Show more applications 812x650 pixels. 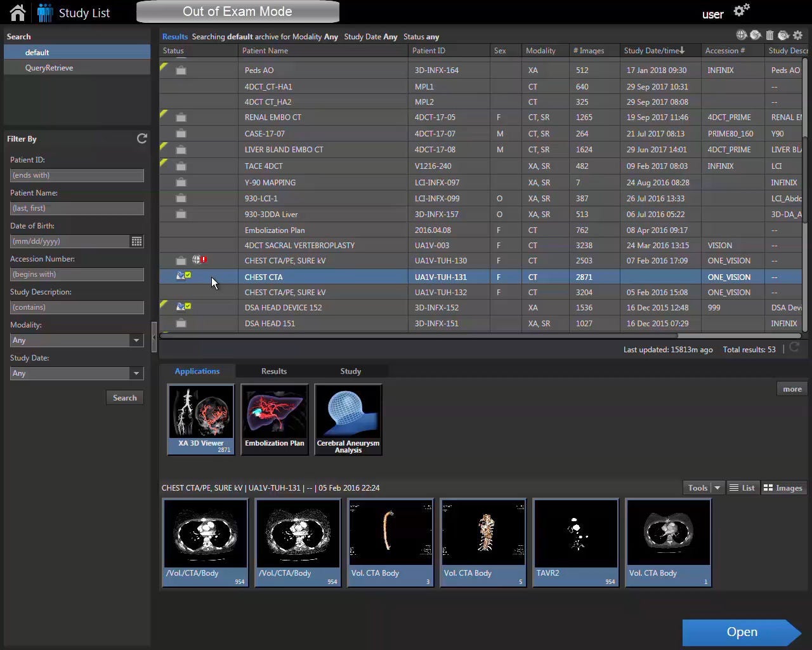792,389
